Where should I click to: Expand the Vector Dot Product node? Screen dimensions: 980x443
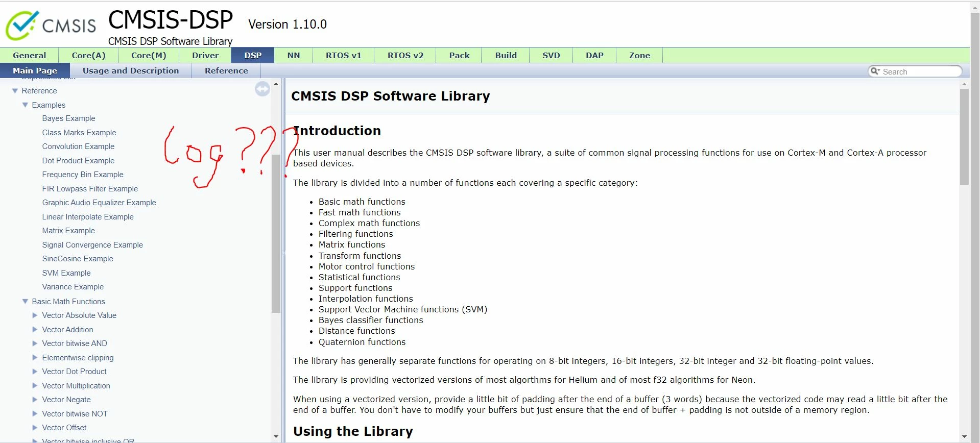pos(35,372)
